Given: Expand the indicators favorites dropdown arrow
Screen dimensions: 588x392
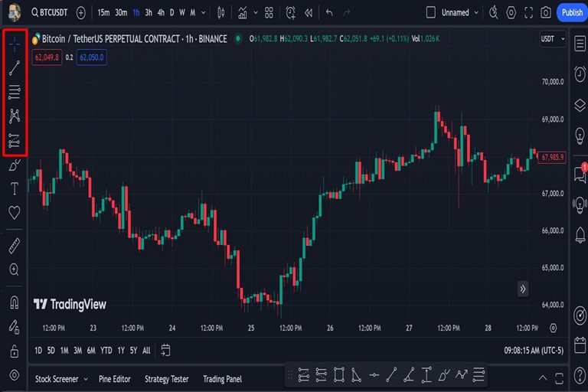Looking at the screenshot, I should coord(256,13).
